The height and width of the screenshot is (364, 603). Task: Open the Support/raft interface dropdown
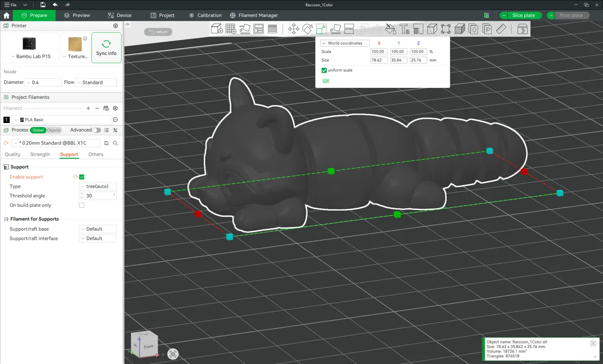tap(98, 238)
